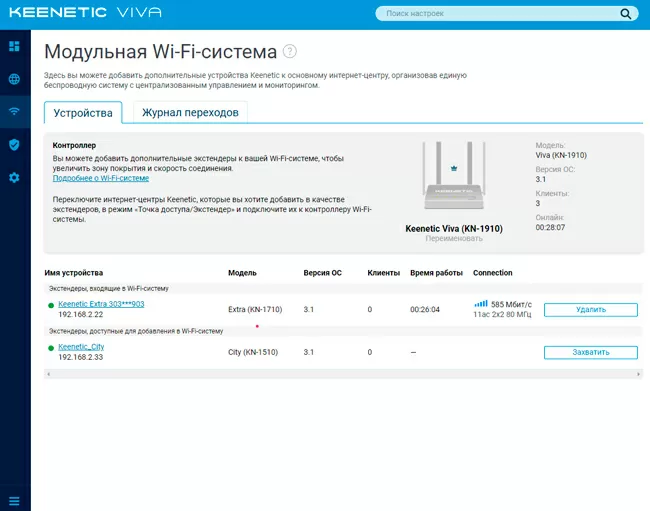Screen dimensions: 650x511
Task: Switch to the Журнал переходов tab
Action: 190,113
